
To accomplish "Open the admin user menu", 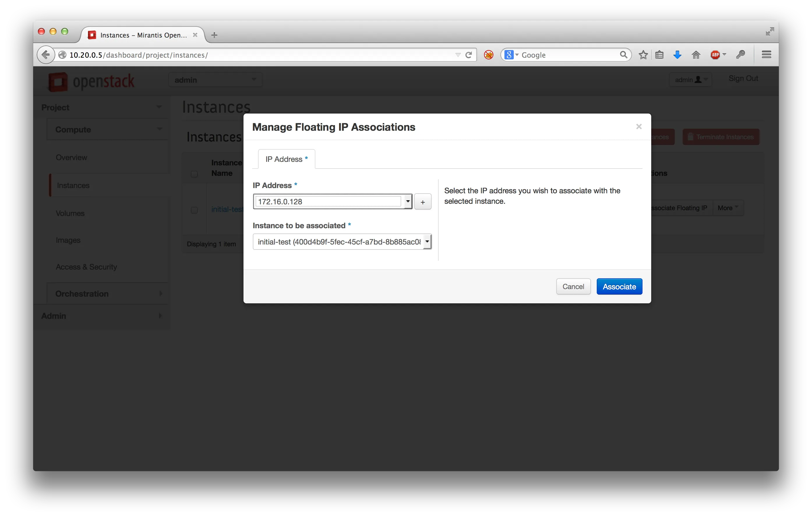I will coord(691,79).
